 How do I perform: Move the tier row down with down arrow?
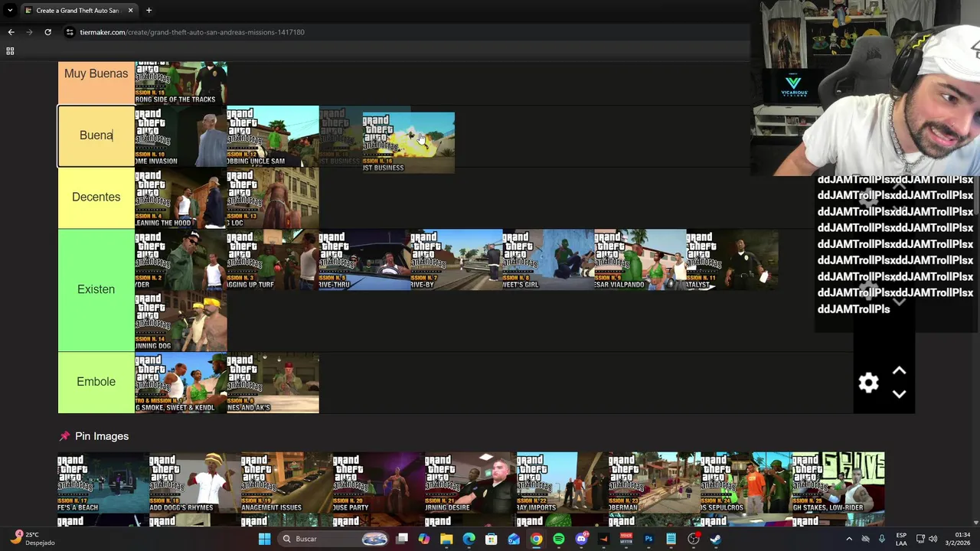tap(899, 394)
